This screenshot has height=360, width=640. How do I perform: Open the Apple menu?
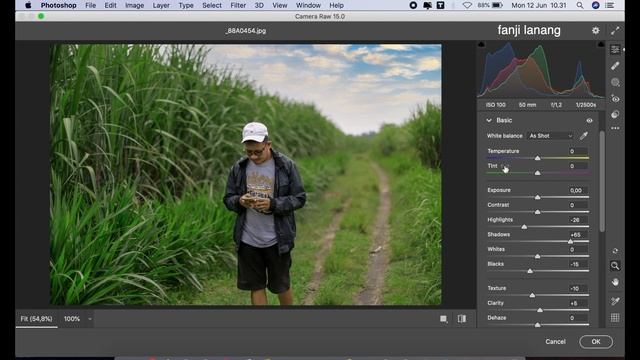28,5
